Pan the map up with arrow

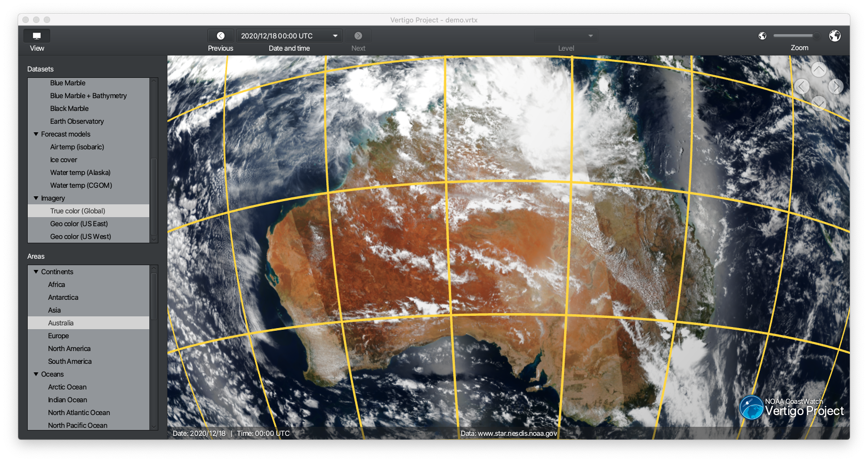coord(818,69)
